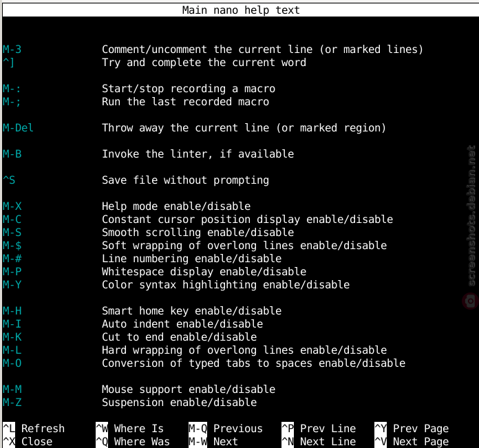Viewport: 479px width, 448px height.
Task: Select the ^W Where Is shortcut
Action: [x=129, y=429]
